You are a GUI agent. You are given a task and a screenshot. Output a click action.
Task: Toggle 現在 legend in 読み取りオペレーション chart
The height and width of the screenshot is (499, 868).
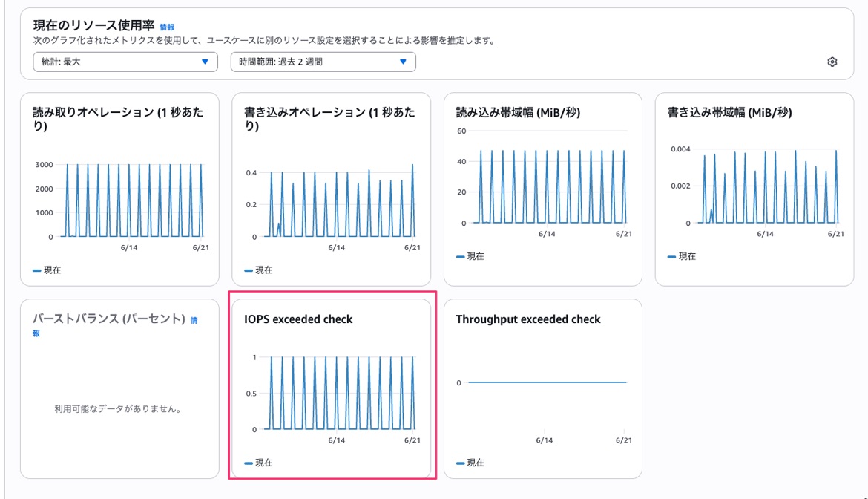[x=47, y=270]
